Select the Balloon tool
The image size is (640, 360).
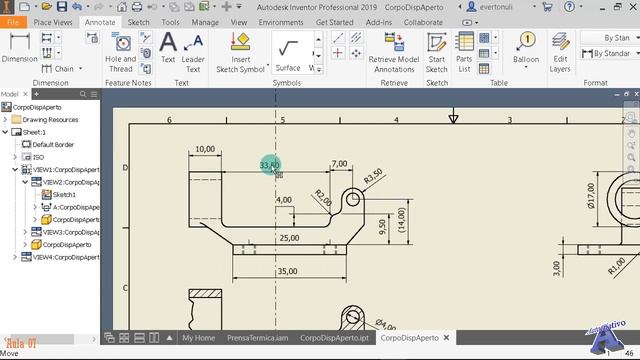pos(526,48)
